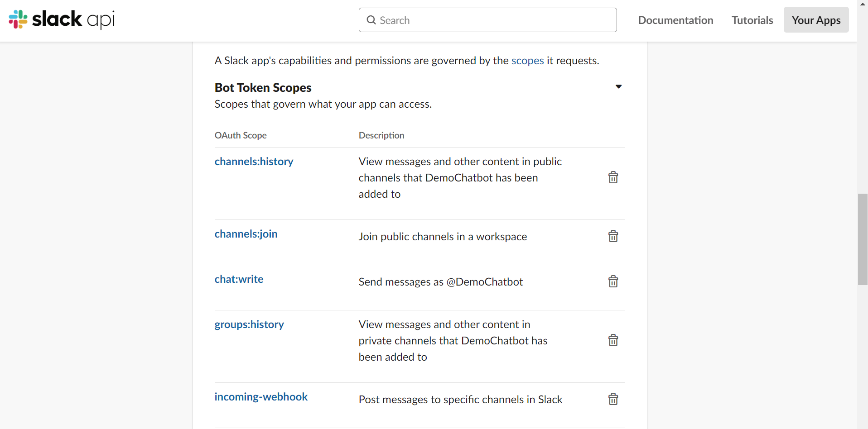
Task: Remove the channels:join scope with trash icon
Action: 613,236
